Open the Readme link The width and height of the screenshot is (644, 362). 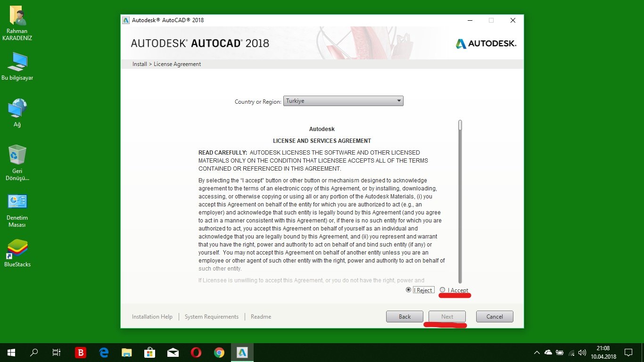261,317
